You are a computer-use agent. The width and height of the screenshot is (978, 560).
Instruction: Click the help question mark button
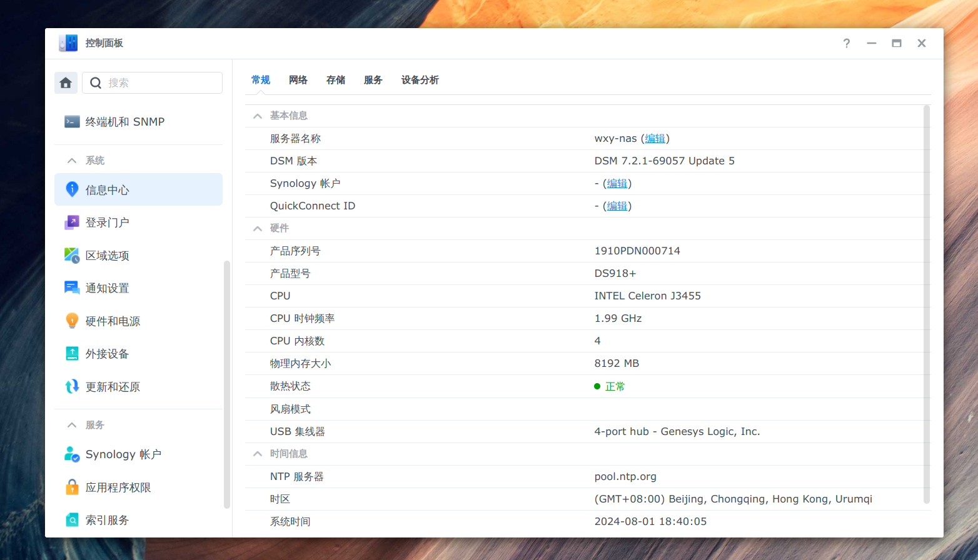point(846,43)
